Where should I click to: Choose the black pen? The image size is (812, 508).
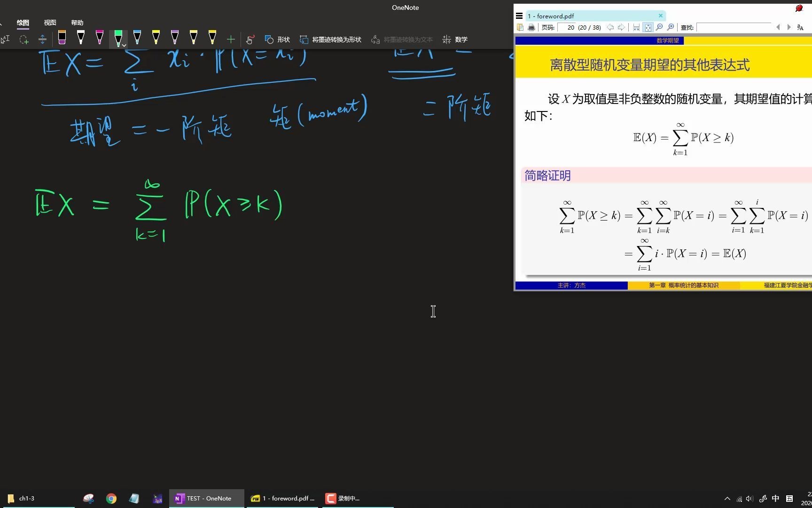tap(81, 38)
